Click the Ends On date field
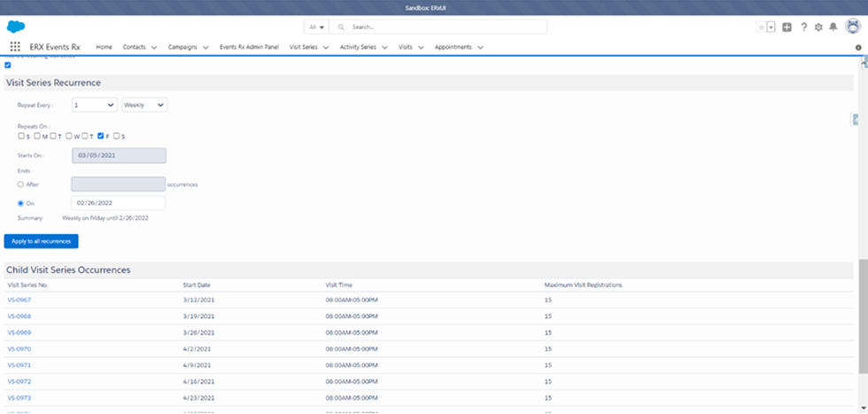868x414 pixels. tap(118, 203)
